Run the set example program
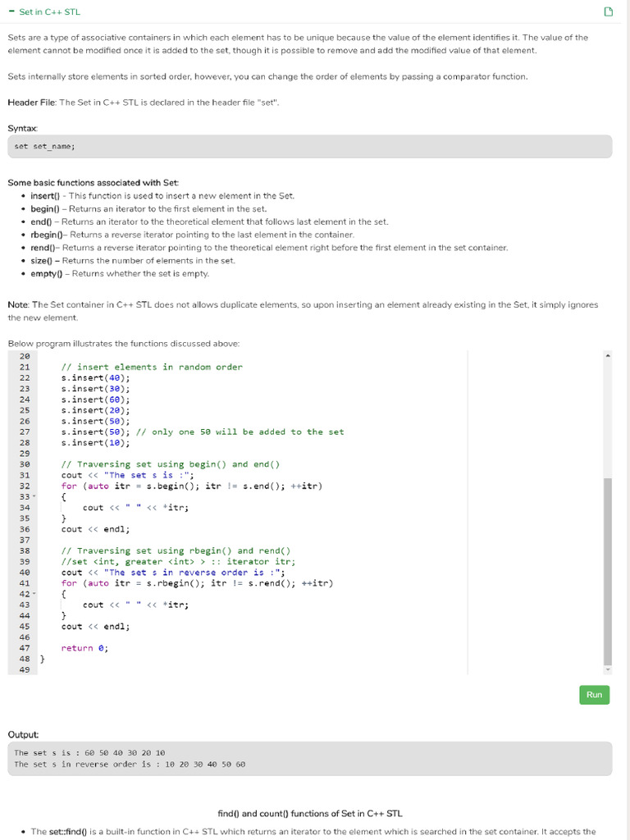This screenshot has height=840, width=630. (594, 695)
